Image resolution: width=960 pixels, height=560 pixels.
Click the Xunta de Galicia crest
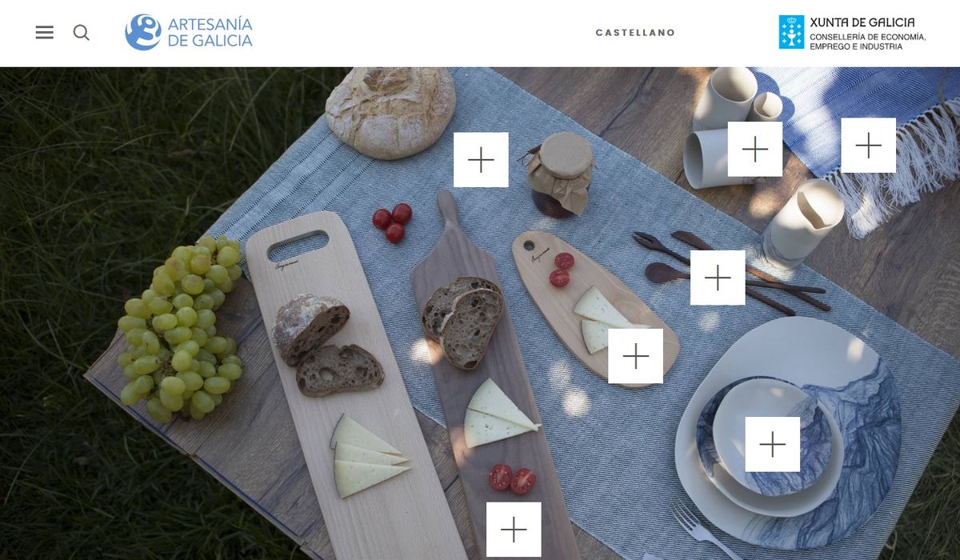pos(791,32)
